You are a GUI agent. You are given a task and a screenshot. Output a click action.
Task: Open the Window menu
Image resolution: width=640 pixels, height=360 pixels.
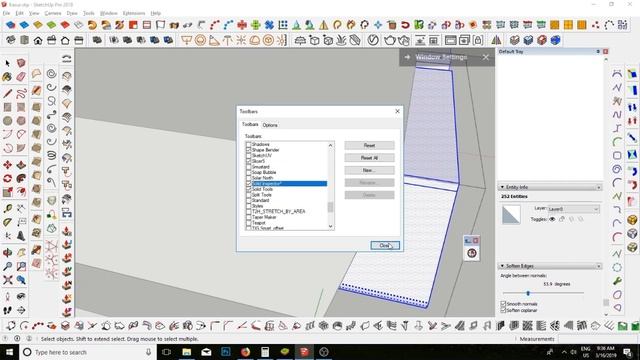[109, 13]
